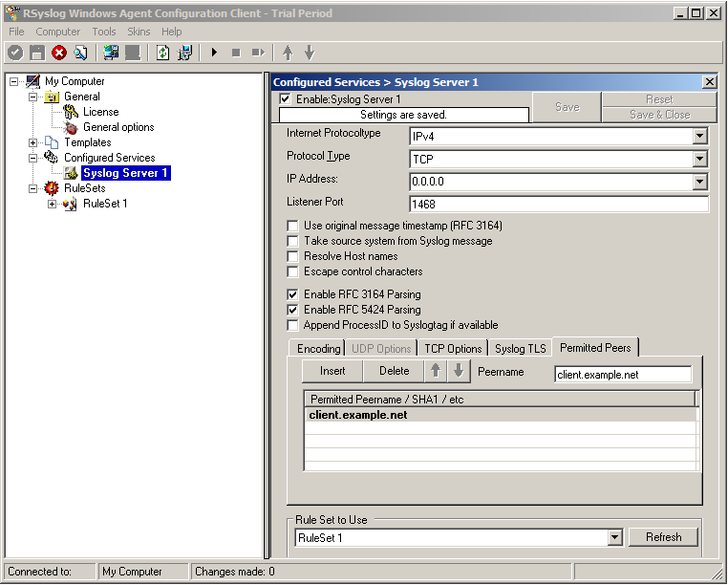This screenshot has width=728, height=585.
Task: Expand the Templates tree node
Action: pos(33,142)
